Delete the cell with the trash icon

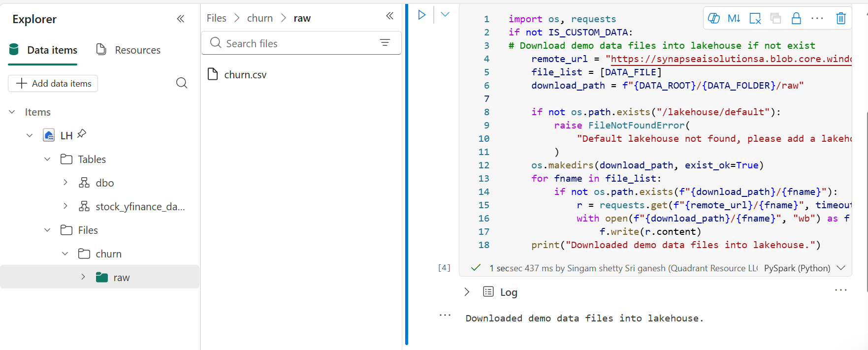(841, 19)
